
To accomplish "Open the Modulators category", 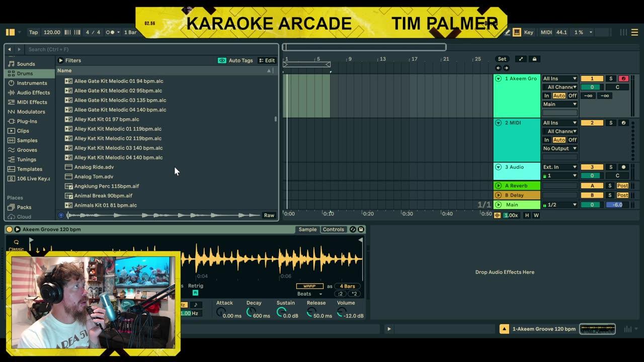I will [x=31, y=112].
